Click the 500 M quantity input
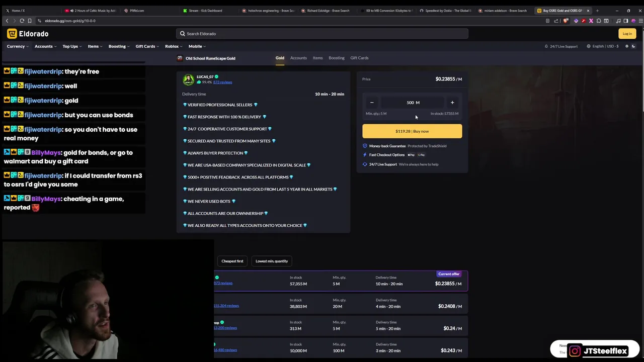 (x=412, y=103)
